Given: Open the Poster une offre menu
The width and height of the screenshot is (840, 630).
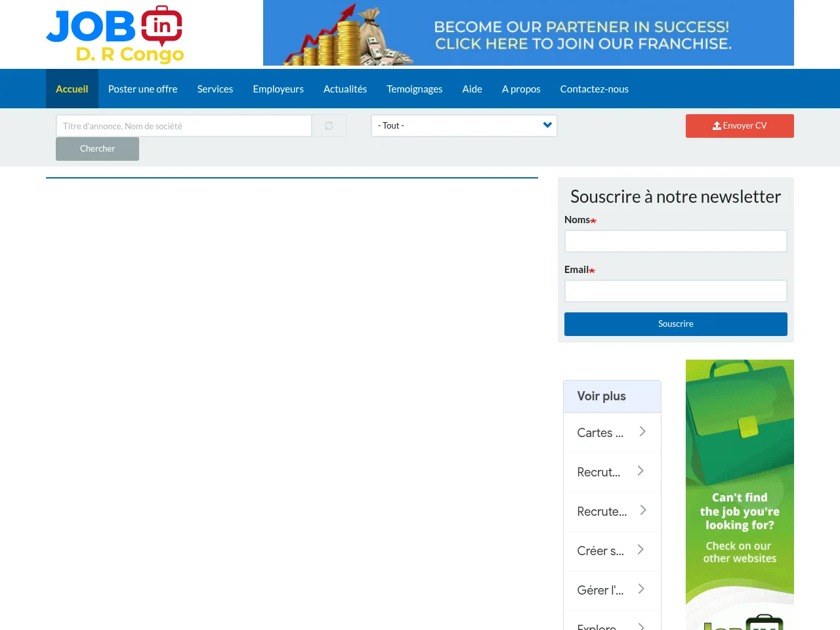Looking at the screenshot, I should [x=143, y=89].
